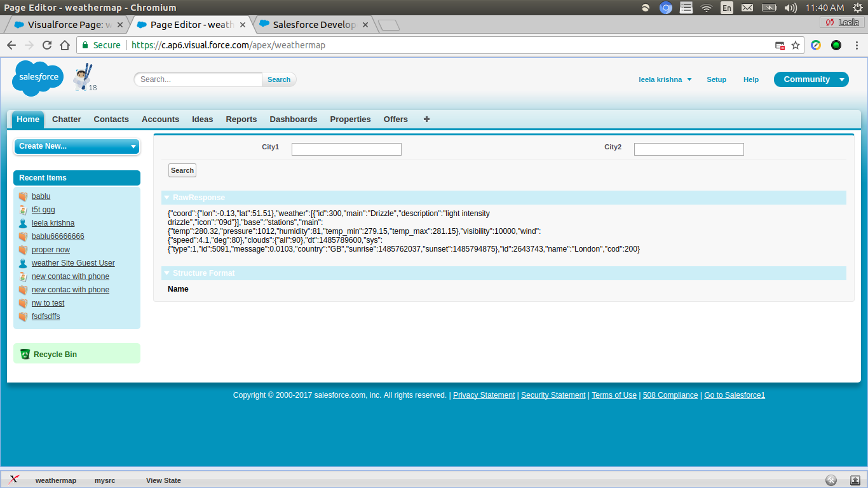Open the battery indicator
The height and width of the screenshot is (488, 868).
click(x=769, y=8)
